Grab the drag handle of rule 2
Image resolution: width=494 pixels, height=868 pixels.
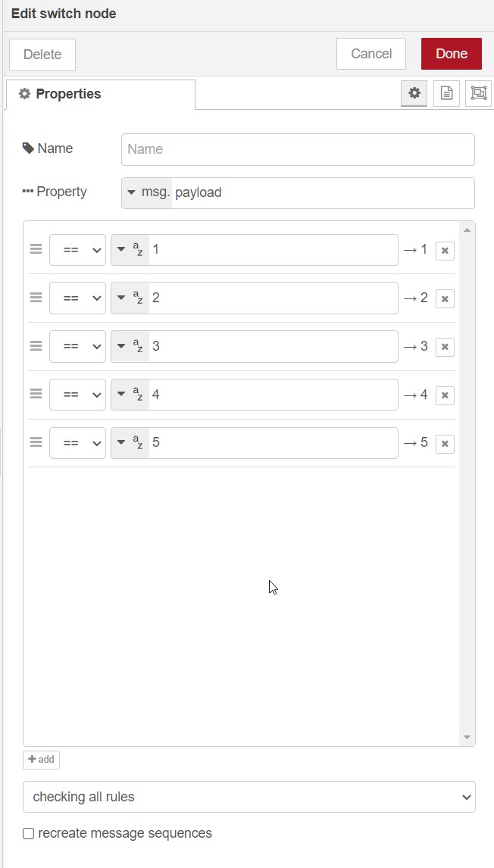coord(36,298)
